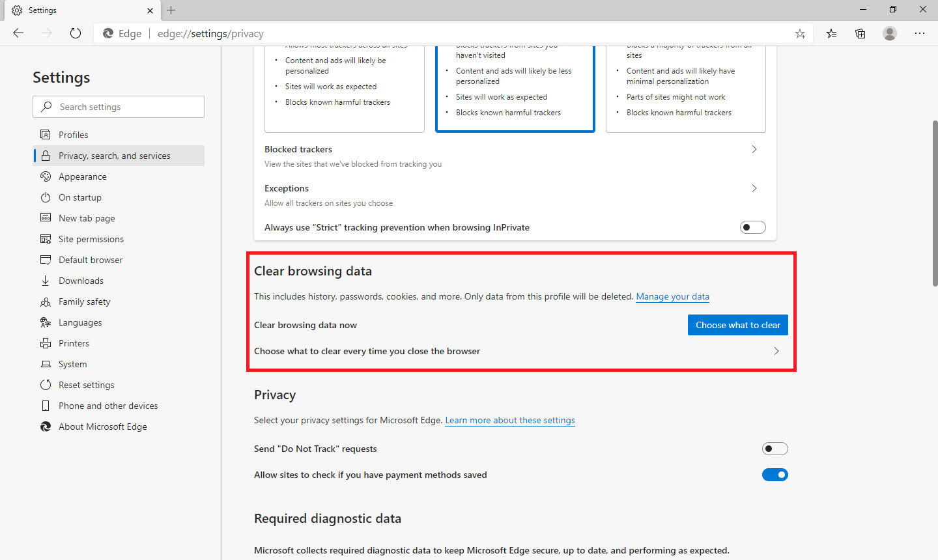The height and width of the screenshot is (560, 938).
Task: Close the Settings tab
Action: (150, 10)
